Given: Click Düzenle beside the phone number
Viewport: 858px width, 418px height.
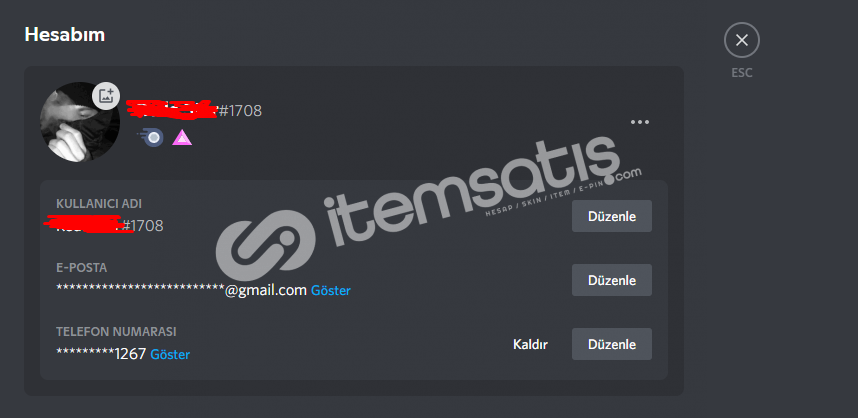Looking at the screenshot, I should click(612, 344).
